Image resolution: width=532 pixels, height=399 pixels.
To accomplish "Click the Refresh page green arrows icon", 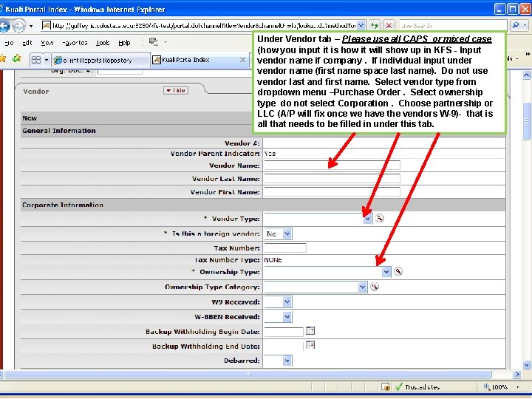I will point(375,25).
